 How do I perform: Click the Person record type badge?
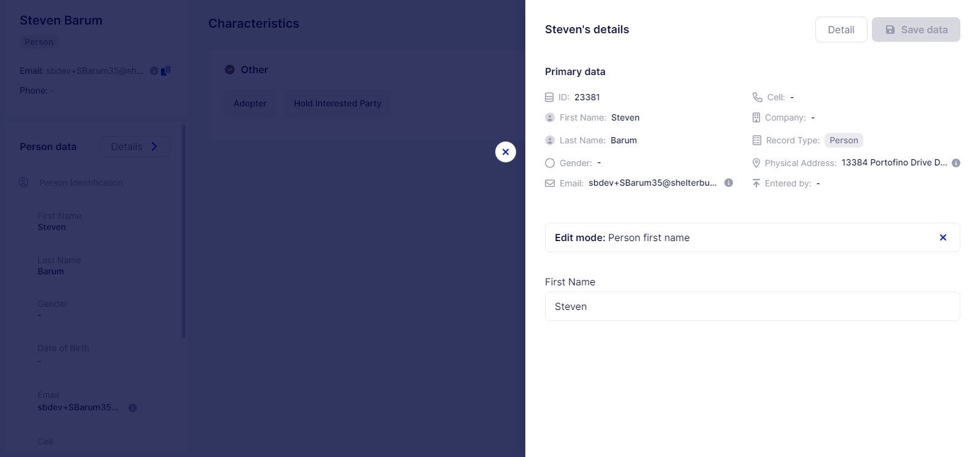tap(844, 140)
